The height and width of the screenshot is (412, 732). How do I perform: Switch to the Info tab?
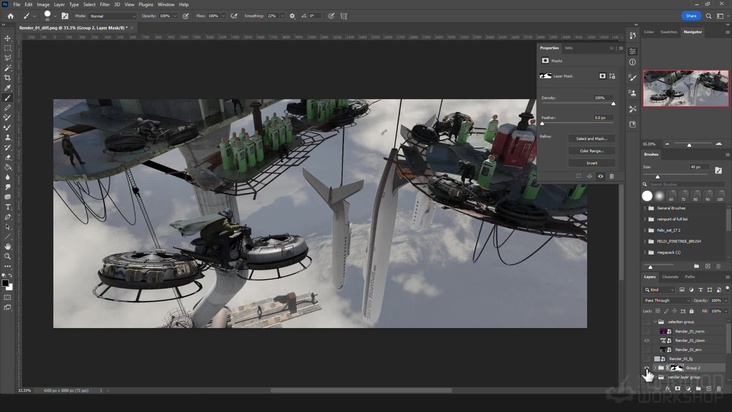(569, 48)
